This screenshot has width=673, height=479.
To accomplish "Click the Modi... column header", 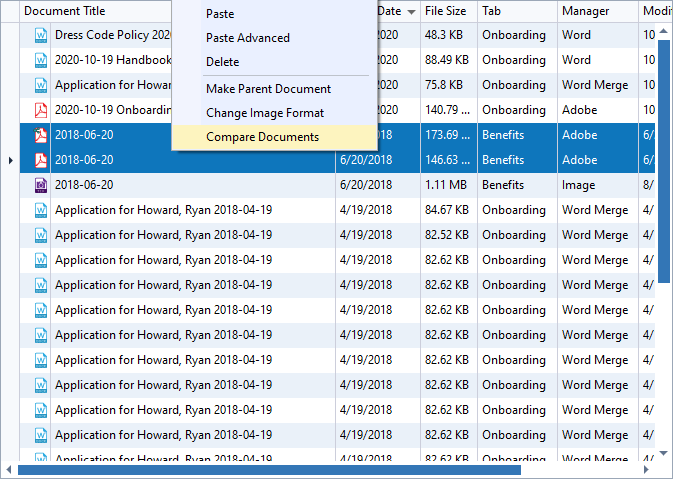I will coord(657,11).
